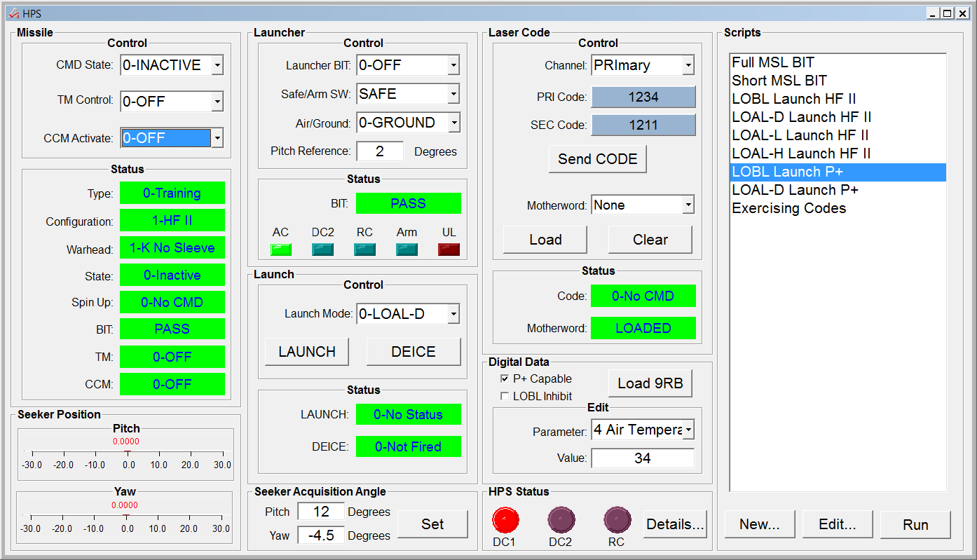Click the red DC1 HPS status lamp
Screen dimensions: 977x560
pos(505,520)
